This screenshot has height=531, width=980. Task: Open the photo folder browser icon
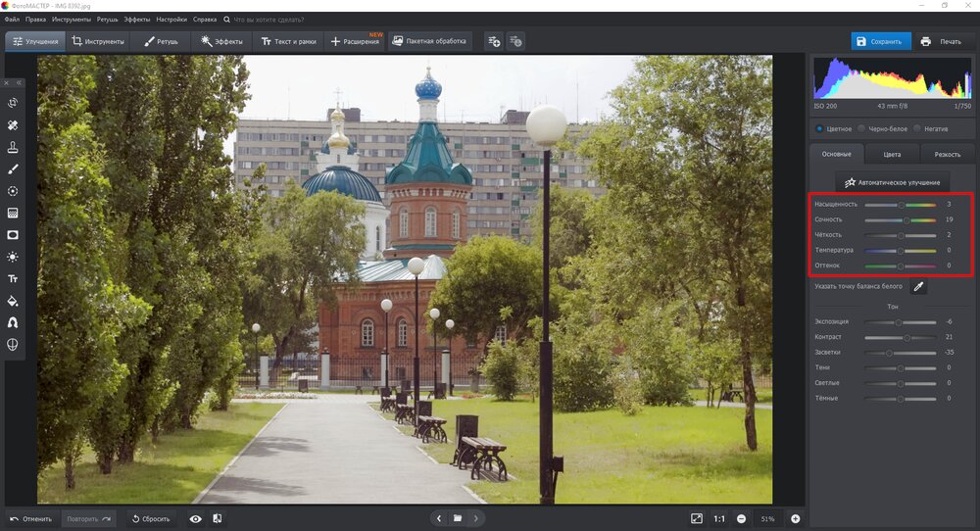point(458,518)
